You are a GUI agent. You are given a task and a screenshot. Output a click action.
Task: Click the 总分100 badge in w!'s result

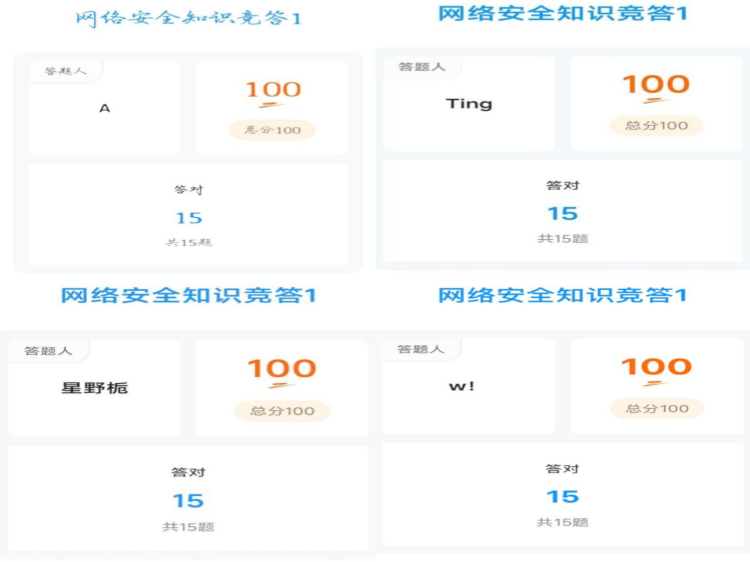pos(657,408)
